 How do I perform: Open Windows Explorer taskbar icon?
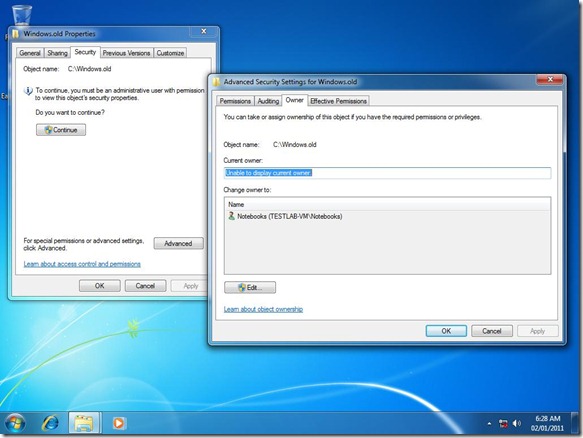click(x=84, y=423)
